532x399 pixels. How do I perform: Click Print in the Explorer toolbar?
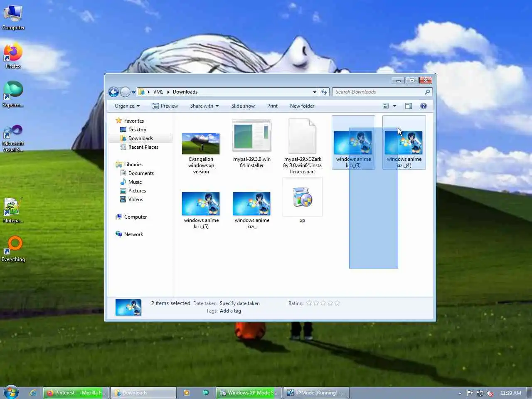pos(272,106)
